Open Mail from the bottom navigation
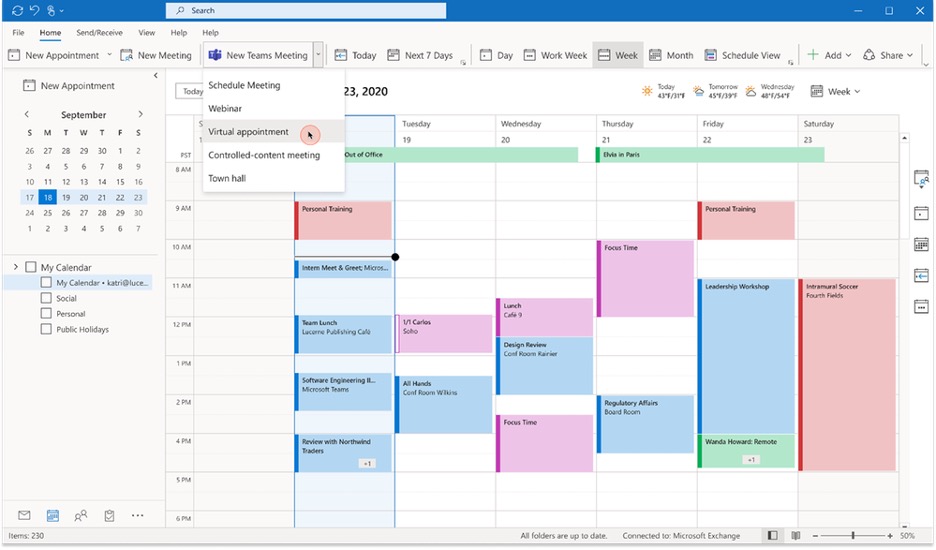The height and width of the screenshot is (550, 936). [x=24, y=515]
